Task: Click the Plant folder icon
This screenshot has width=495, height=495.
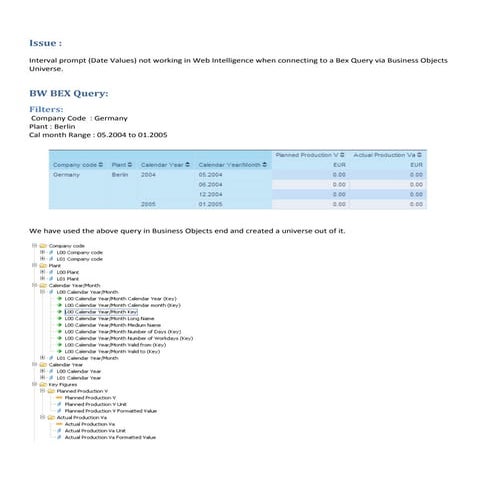Action: coord(43,266)
